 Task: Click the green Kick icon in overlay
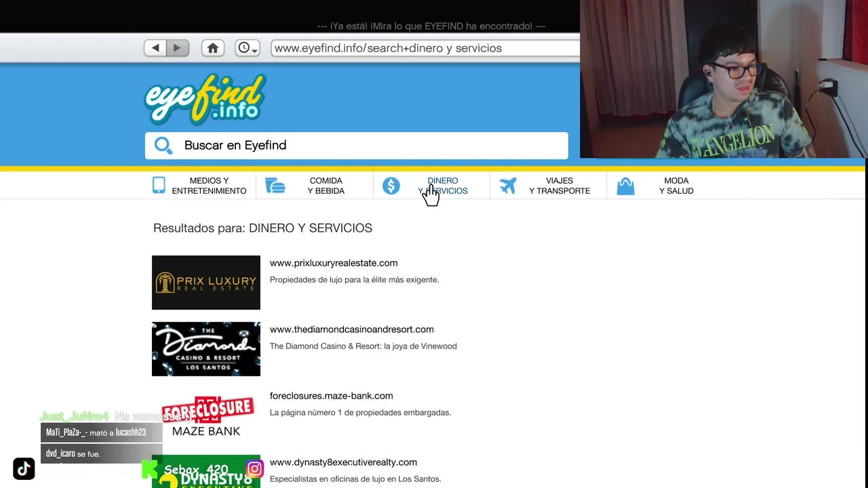coord(149,469)
